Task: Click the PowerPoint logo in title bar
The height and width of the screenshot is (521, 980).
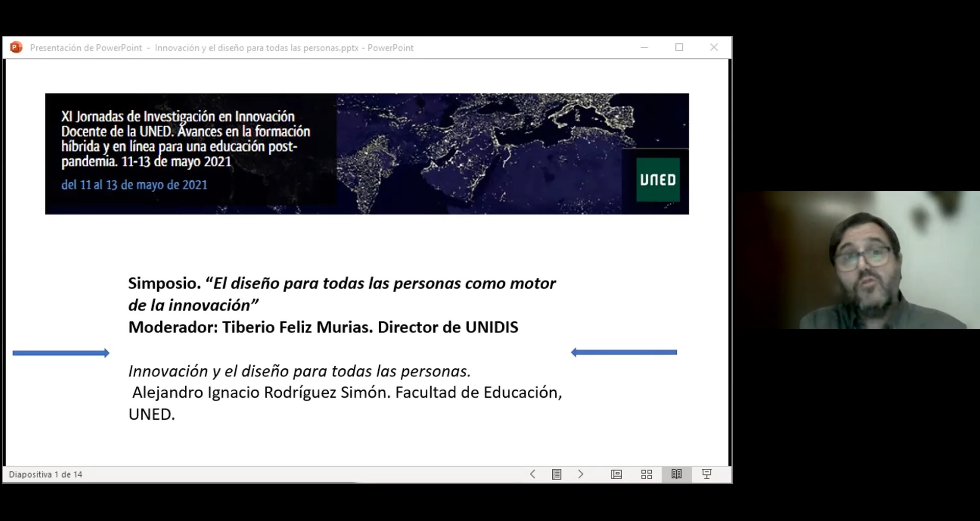Action: tap(16, 48)
